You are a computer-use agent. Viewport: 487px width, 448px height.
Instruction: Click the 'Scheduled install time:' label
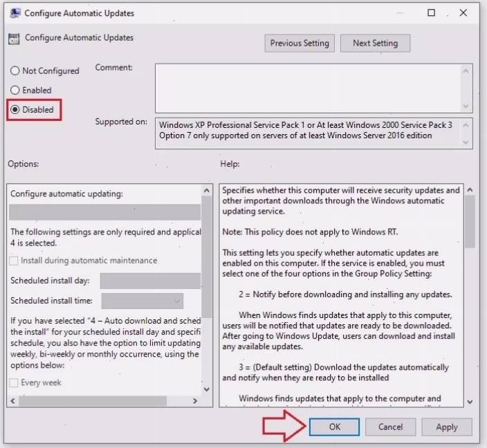(52, 301)
